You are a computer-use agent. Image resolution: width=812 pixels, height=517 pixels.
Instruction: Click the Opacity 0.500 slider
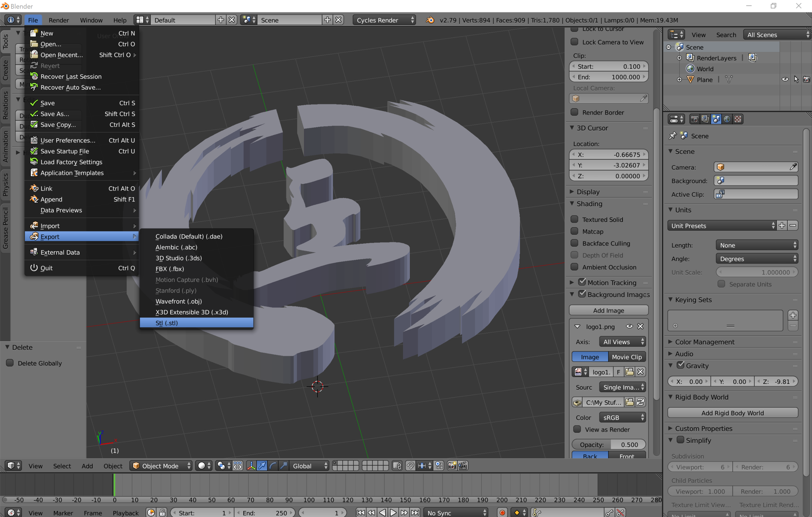608,444
